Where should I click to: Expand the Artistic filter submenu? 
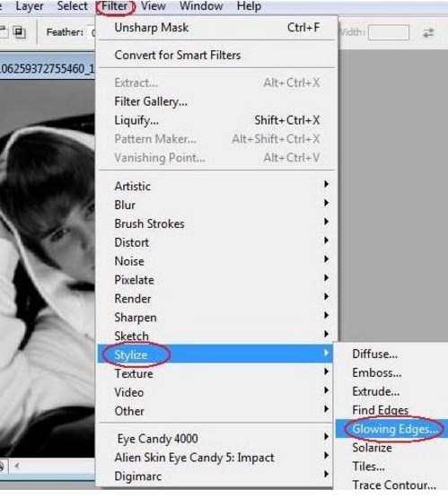click(x=216, y=186)
